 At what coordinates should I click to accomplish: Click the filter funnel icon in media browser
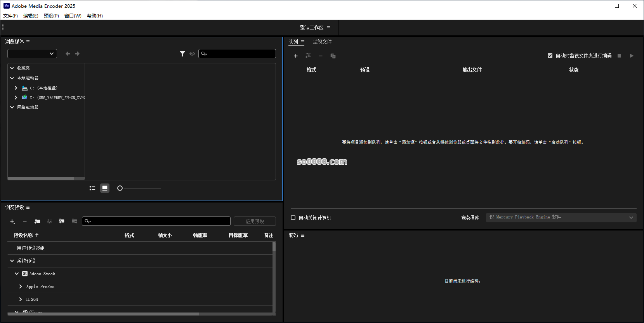182,54
